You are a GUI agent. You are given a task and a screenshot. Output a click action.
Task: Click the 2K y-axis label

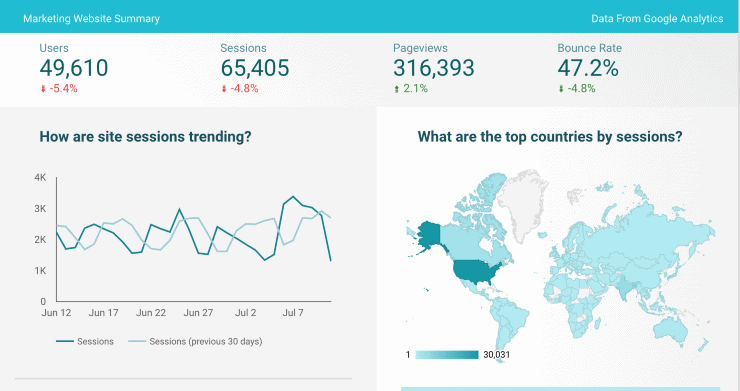click(40, 239)
